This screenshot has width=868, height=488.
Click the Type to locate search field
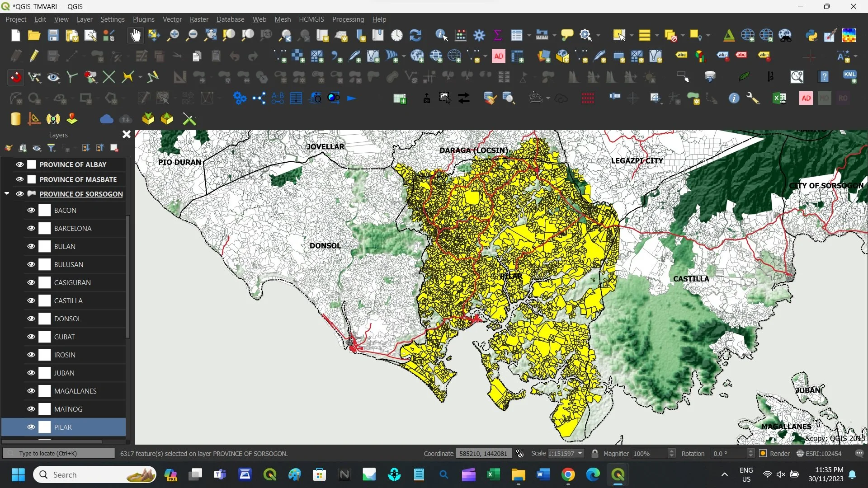coord(59,453)
